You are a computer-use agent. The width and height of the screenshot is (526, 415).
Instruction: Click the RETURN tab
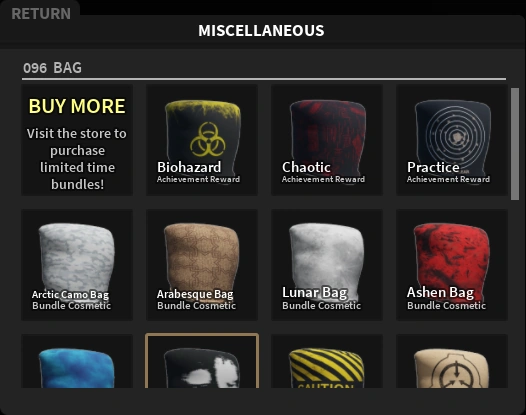41,14
